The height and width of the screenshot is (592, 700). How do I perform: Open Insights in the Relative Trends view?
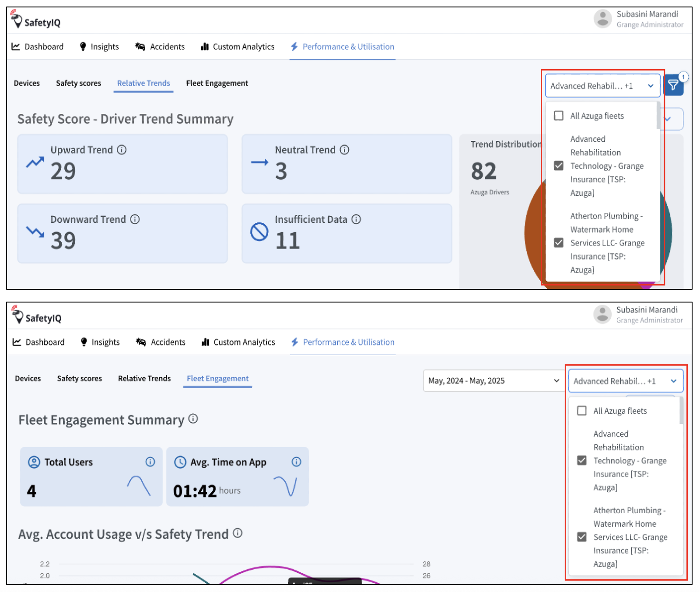tap(99, 46)
